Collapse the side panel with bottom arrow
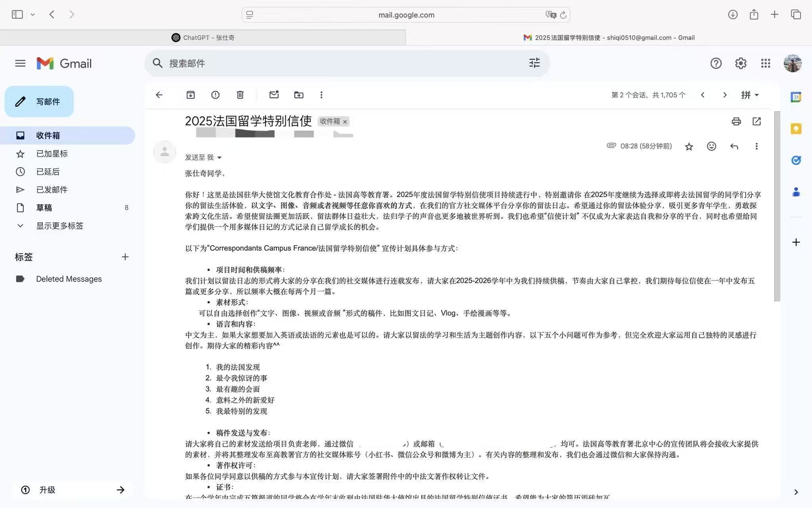This screenshot has height=508, width=812. (x=796, y=492)
